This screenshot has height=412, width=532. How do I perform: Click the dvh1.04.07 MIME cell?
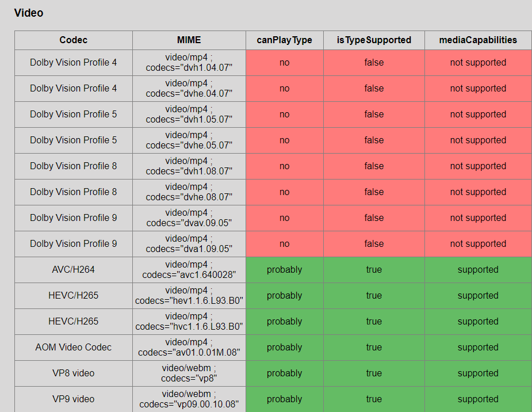coord(189,63)
